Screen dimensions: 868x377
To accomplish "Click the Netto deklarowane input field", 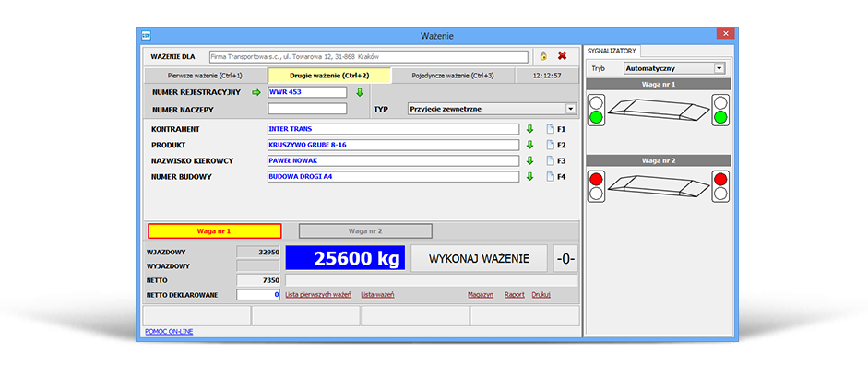I will point(258,295).
